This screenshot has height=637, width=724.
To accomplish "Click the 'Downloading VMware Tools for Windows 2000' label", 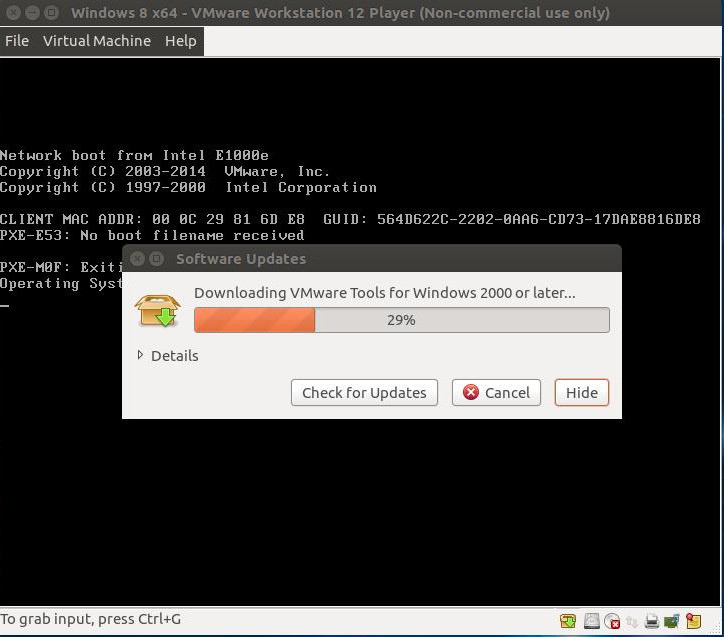I will 385,293.
